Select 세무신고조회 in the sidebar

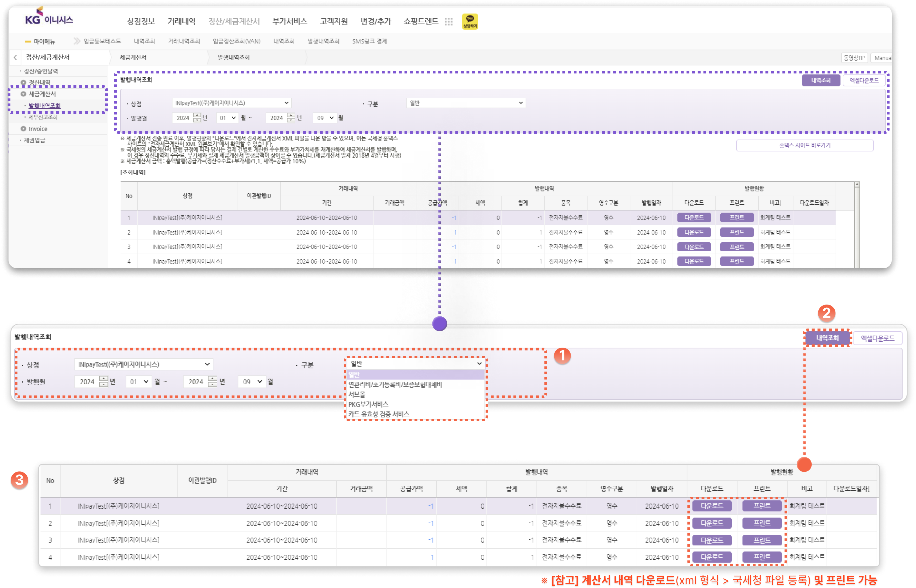click(x=43, y=117)
